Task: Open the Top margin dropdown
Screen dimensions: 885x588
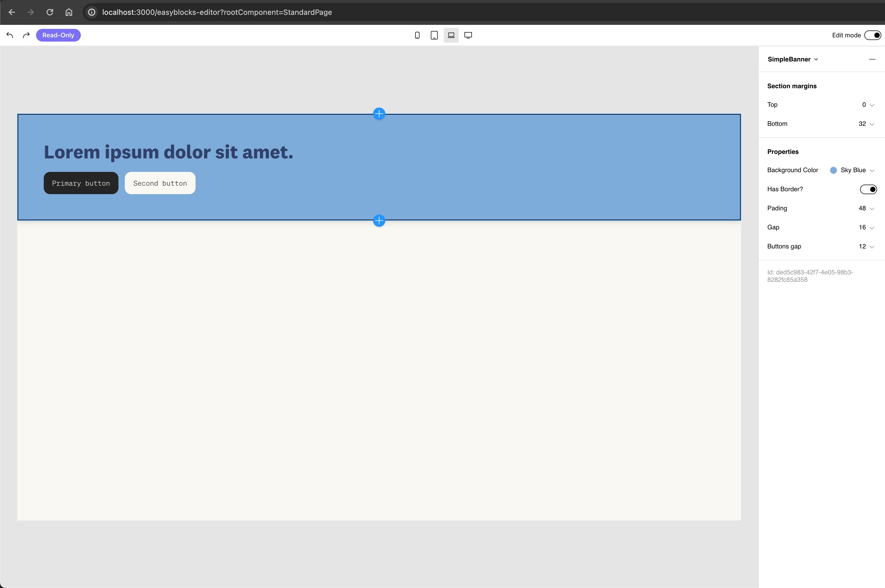Action: pos(868,105)
